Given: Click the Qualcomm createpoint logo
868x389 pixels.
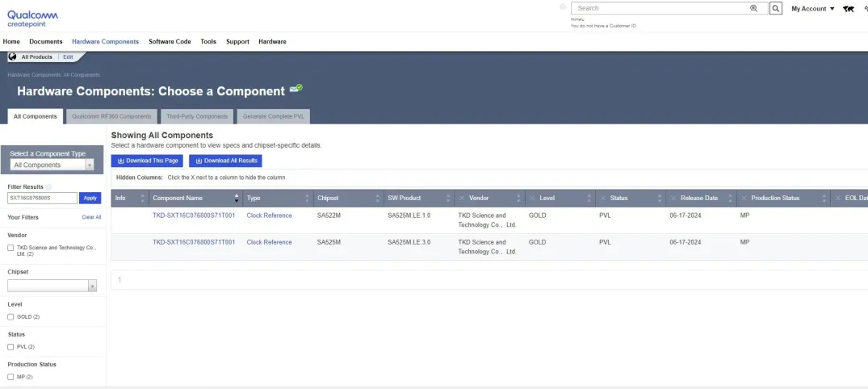Looking at the screenshot, I should point(32,19).
